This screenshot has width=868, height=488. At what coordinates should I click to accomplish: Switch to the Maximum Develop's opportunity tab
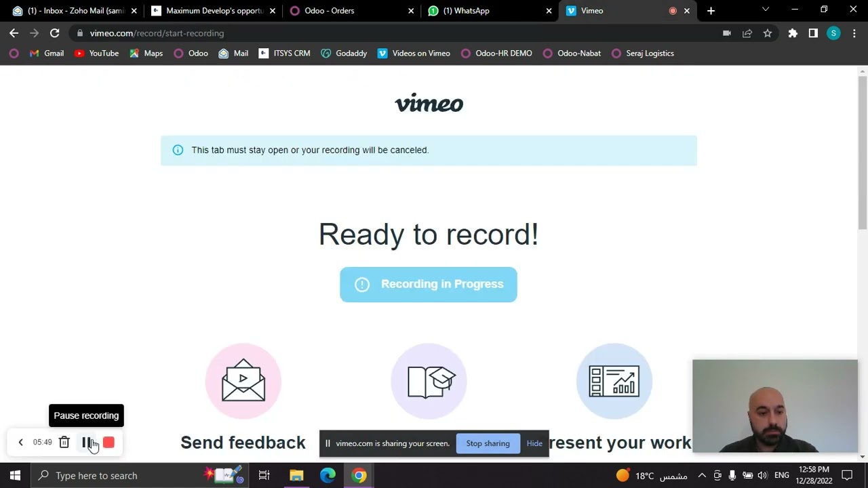[213, 11]
